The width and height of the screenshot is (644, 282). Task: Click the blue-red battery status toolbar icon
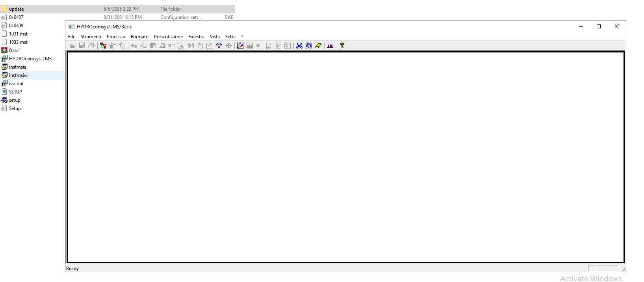click(x=330, y=46)
